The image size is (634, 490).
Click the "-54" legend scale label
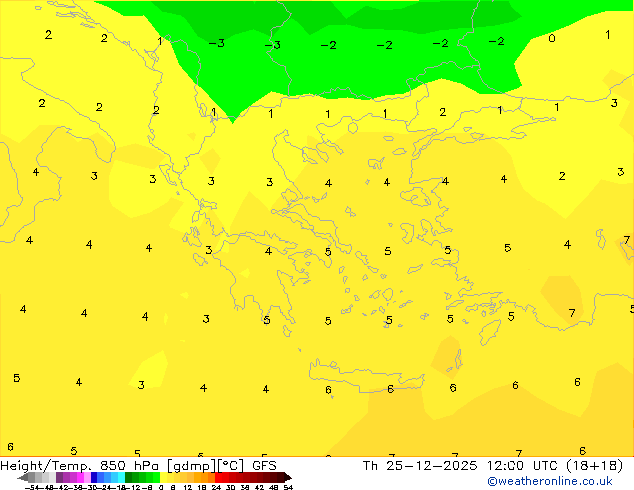tap(32, 488)
